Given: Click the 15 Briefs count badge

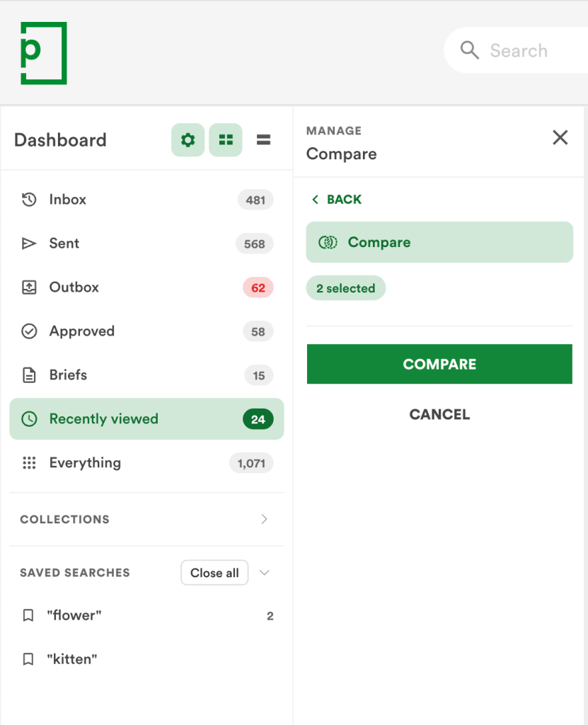Looking at the screenshot, I should (259, 375).
